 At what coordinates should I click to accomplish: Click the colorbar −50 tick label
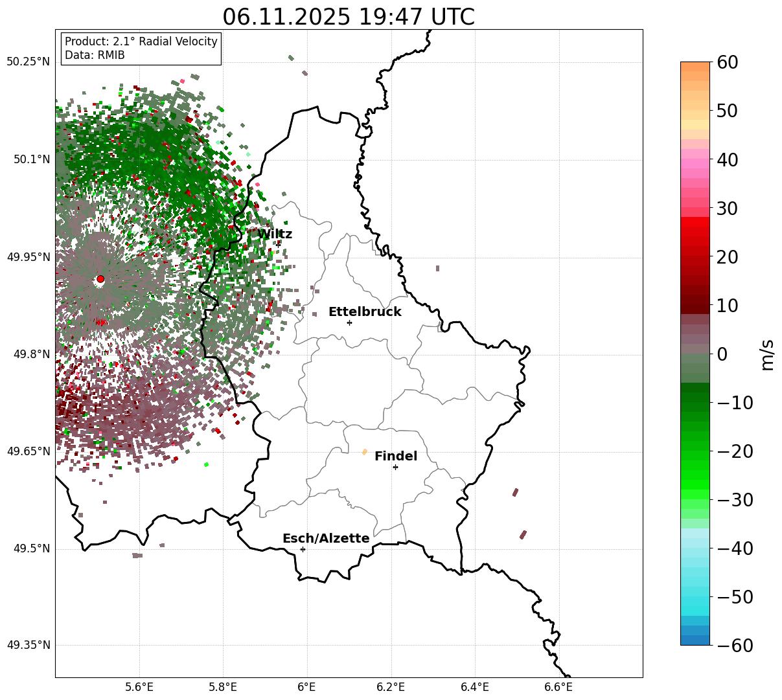click(735, 597)
